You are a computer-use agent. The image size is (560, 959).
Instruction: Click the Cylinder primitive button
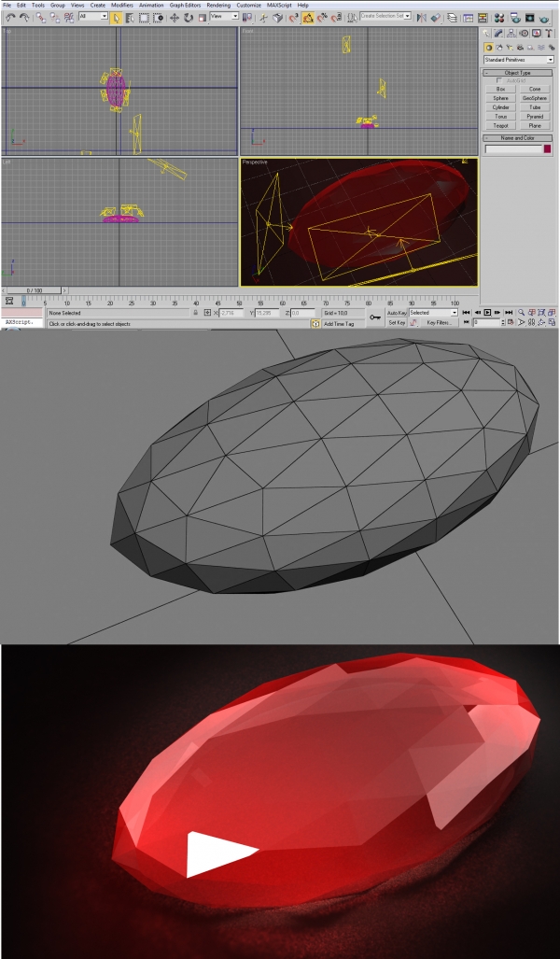[500, 107]
